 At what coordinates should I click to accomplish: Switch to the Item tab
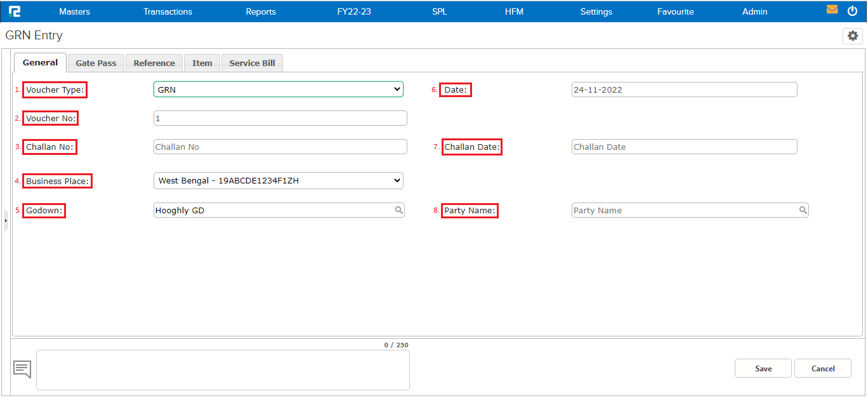(202, 63)
